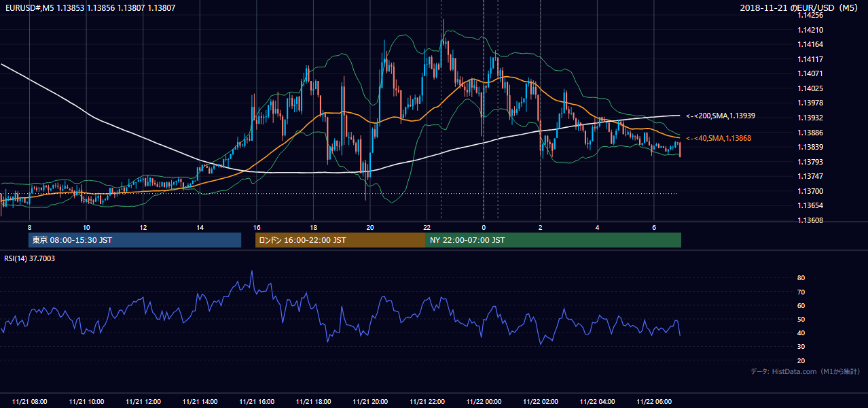
Task: Click the 11/21 12:00 time label
Action: point(143,402)
